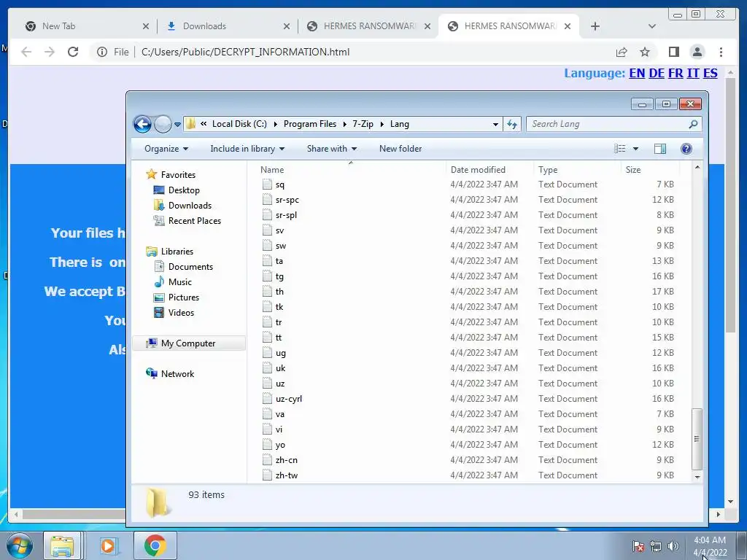Open Chrome three-dot menu

tap(721, 52)
